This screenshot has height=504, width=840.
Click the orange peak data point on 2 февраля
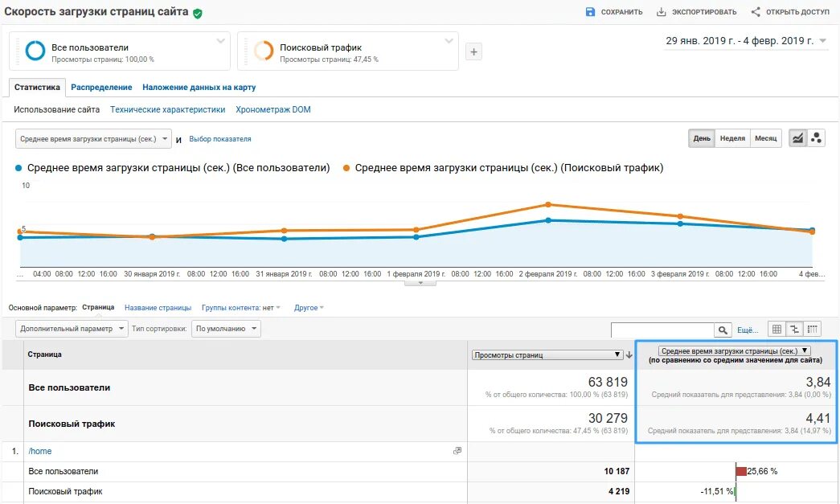coord(548,205)
